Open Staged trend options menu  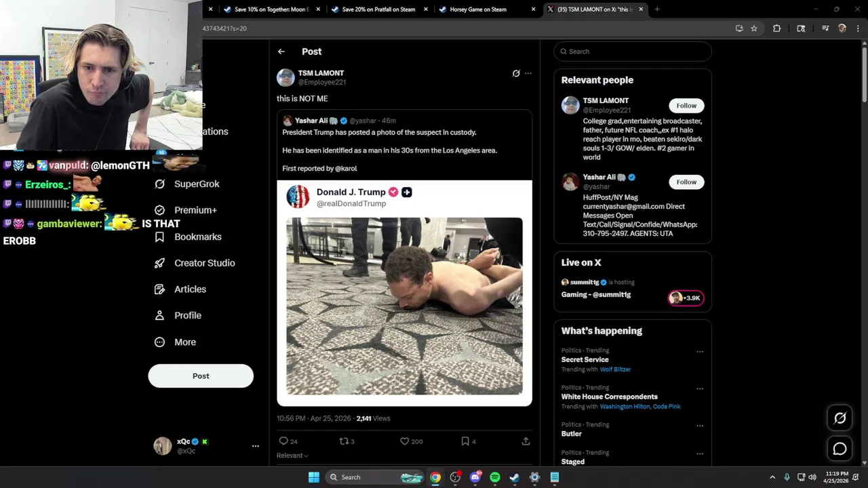700,453
